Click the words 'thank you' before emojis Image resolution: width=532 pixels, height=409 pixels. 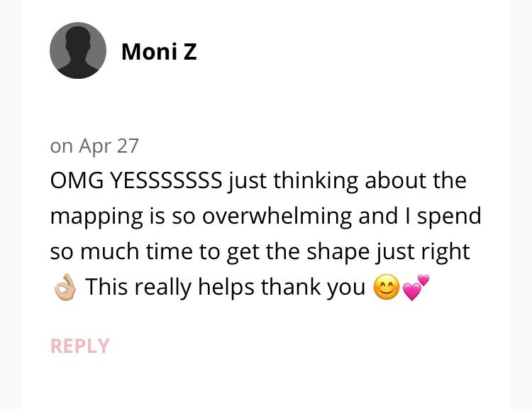[313, 287]
